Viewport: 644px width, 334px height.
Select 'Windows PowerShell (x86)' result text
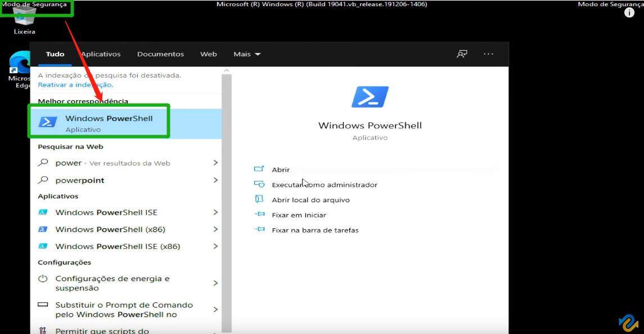110,229
